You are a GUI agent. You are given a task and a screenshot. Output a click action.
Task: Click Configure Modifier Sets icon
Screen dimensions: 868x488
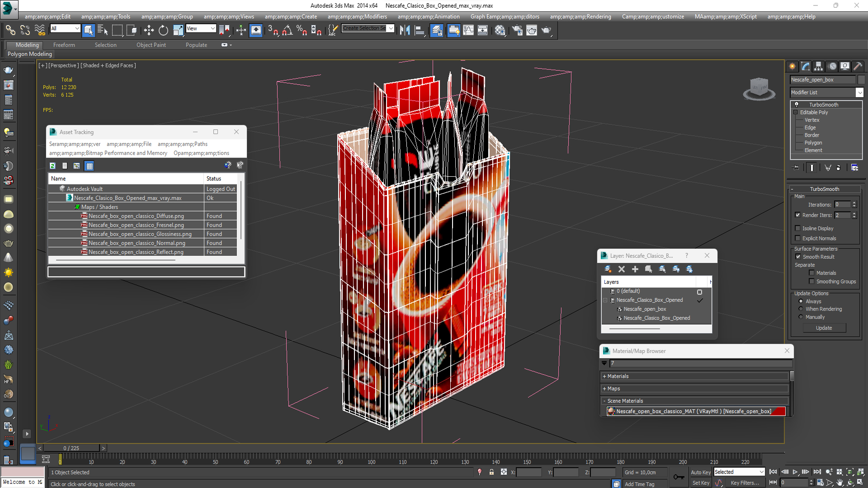pos(854,168)
